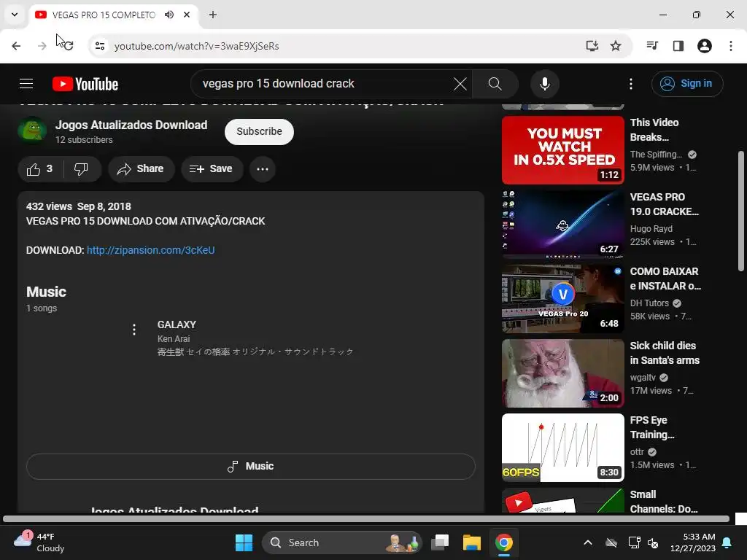Viewport: 747px width, 560px height.
Task: Click the Share button
Action: click(x=141, y=169)
